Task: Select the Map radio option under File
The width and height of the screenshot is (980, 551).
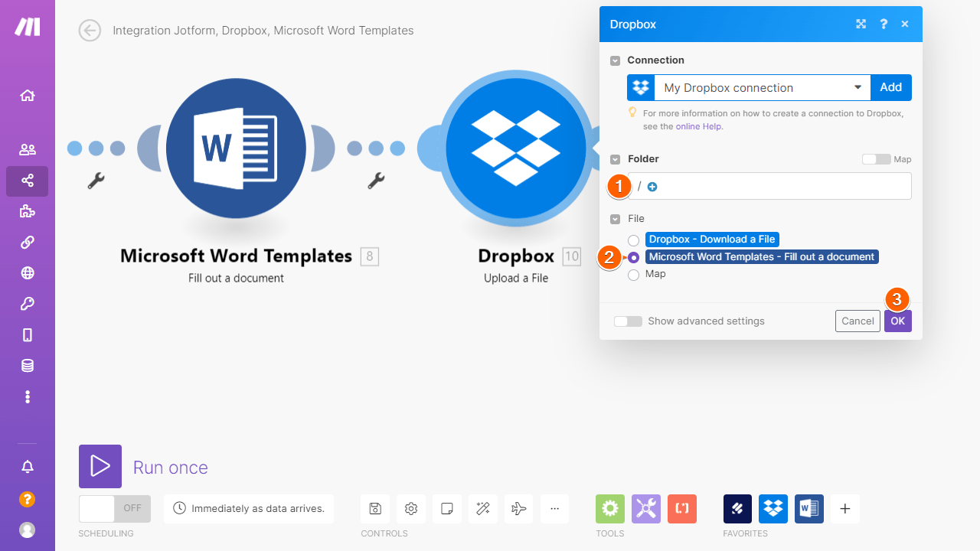Action: pyautogui.click(x=633, y=275)
